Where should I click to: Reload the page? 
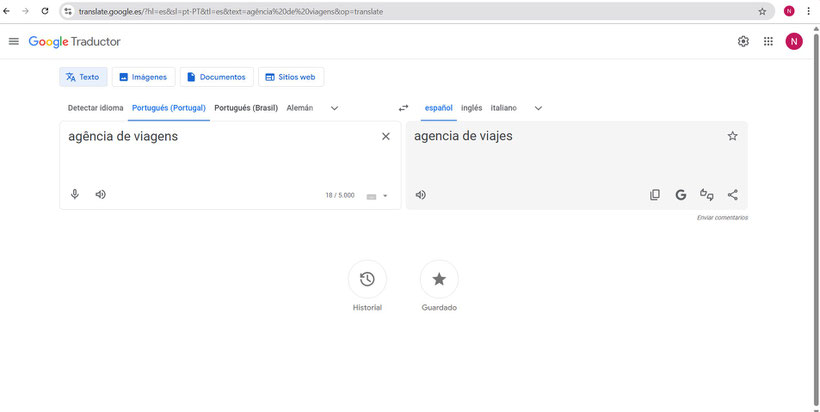point(45,11)
